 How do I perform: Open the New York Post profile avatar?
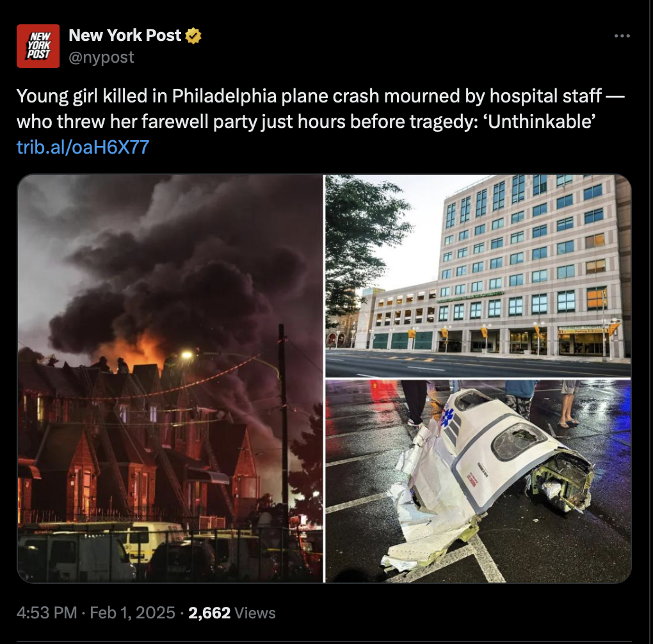pyautogui.click(x=38, y=46)
